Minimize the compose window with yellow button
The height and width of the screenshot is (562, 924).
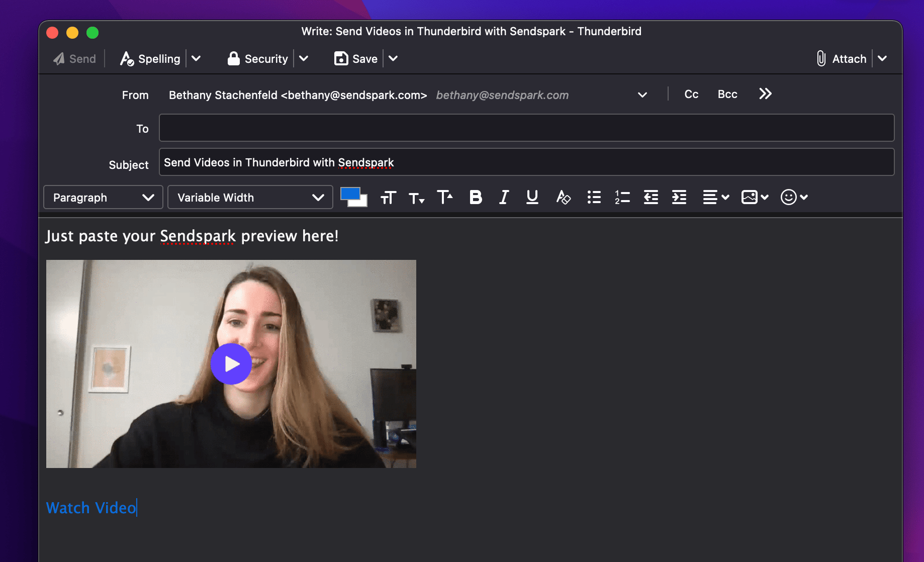tap(72, 33)
